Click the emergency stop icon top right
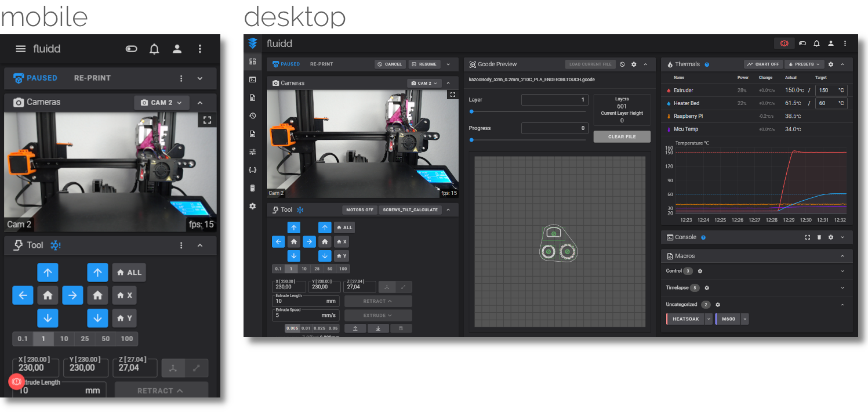Viewport: 868px width, 412px height. click(x=784, y=43)
